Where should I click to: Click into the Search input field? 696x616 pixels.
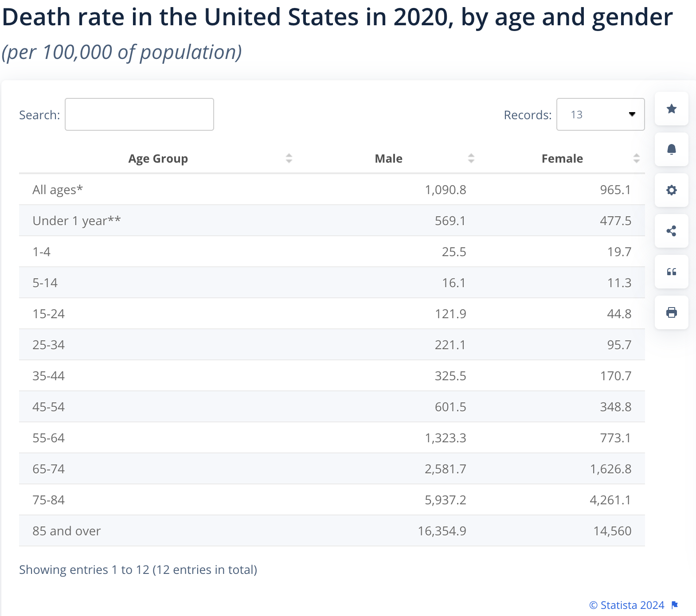click(x=139, y=115)
